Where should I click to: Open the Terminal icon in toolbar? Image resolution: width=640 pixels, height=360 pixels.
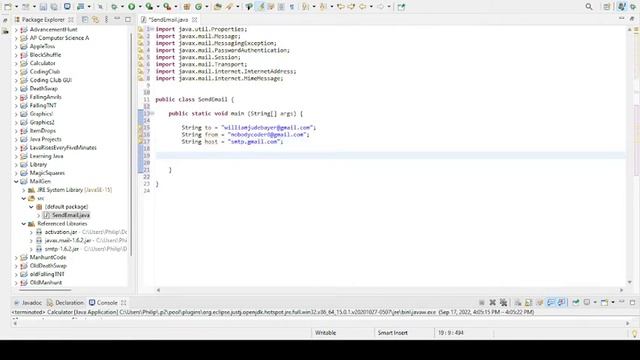67,7
